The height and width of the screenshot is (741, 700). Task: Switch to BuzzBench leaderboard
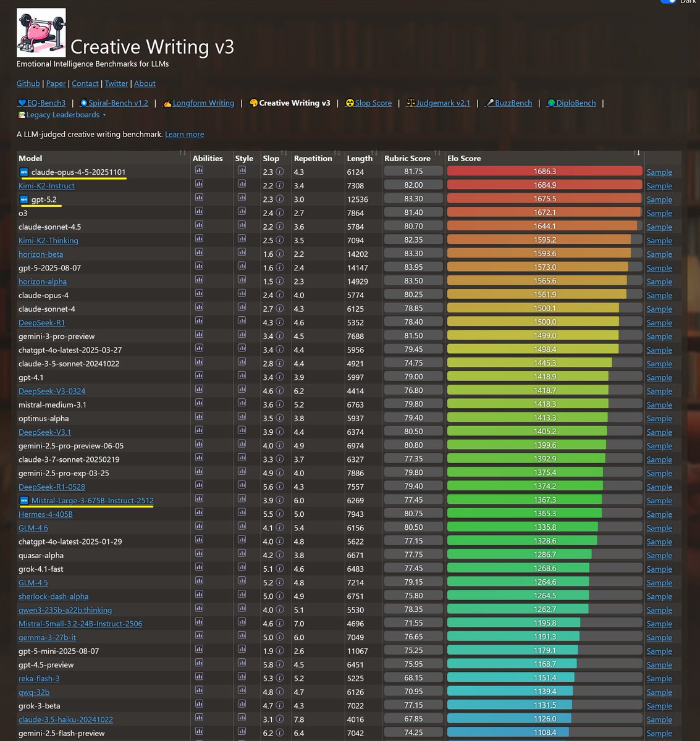[x=508, y=103]
